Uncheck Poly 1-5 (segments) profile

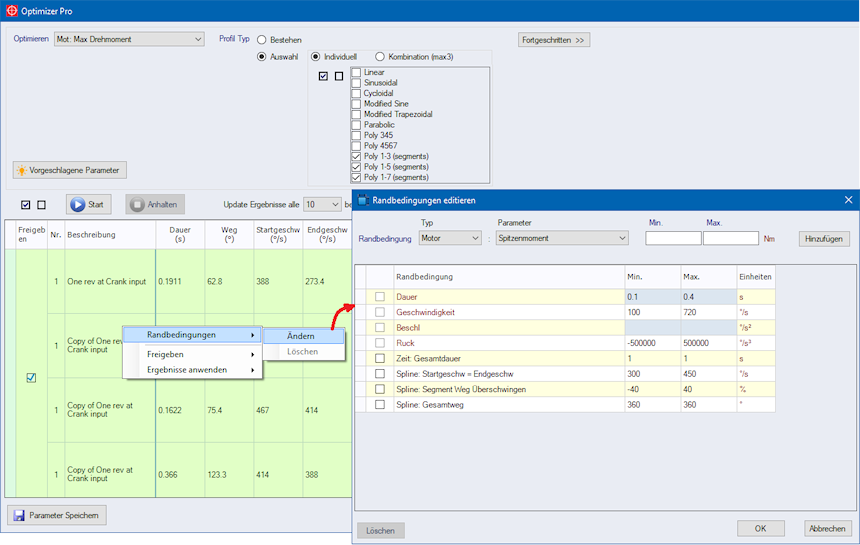tap(356, 167)
